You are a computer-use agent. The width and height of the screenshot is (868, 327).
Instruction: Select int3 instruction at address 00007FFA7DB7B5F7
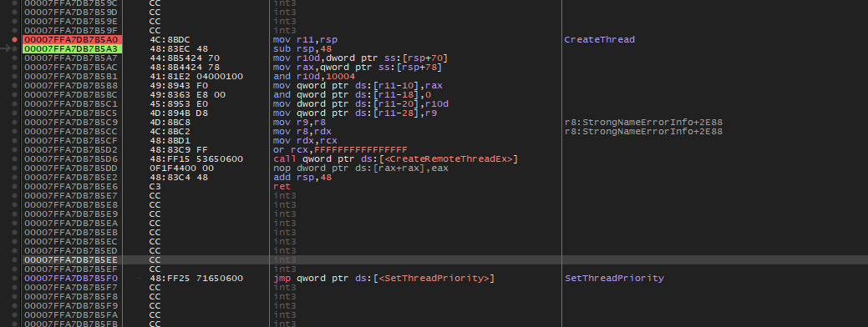[285, 287]
